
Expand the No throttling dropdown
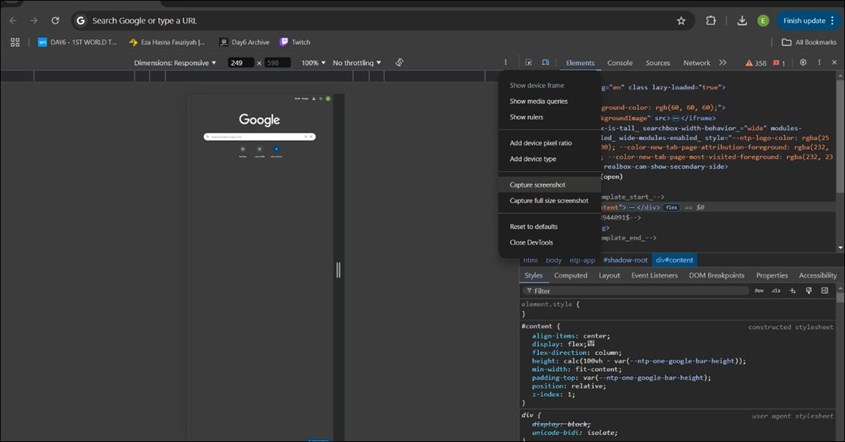click(357, 63)
